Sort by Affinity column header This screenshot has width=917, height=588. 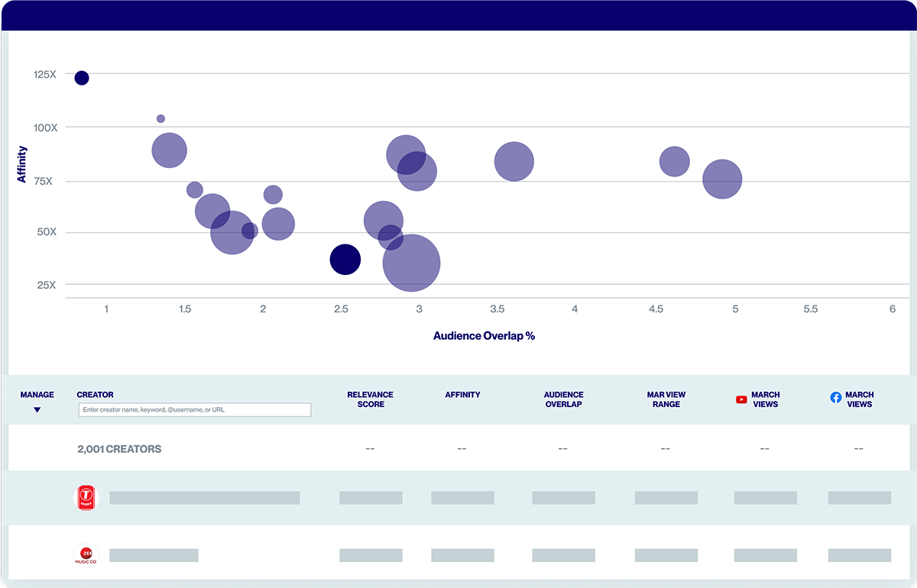click(462, 395)
